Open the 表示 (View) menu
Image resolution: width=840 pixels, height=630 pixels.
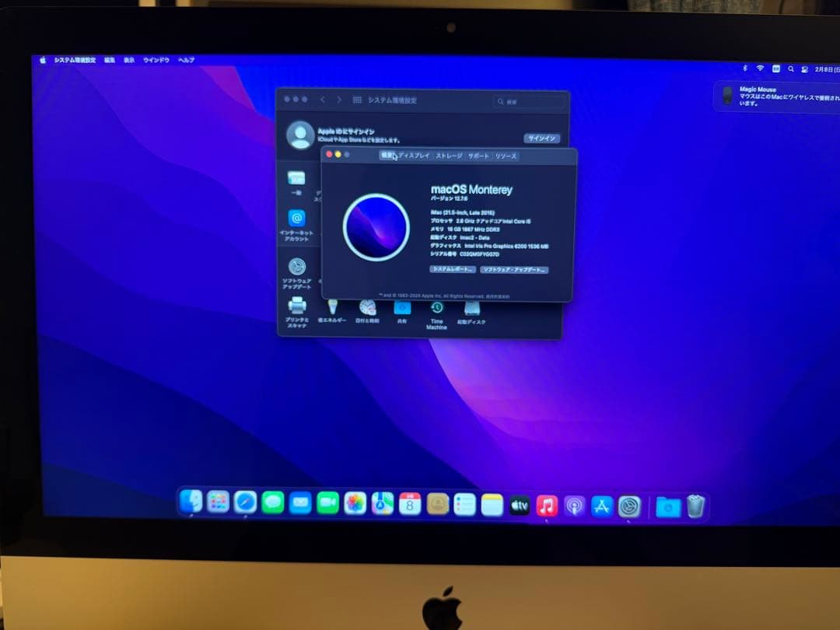[x=129, y=59]
